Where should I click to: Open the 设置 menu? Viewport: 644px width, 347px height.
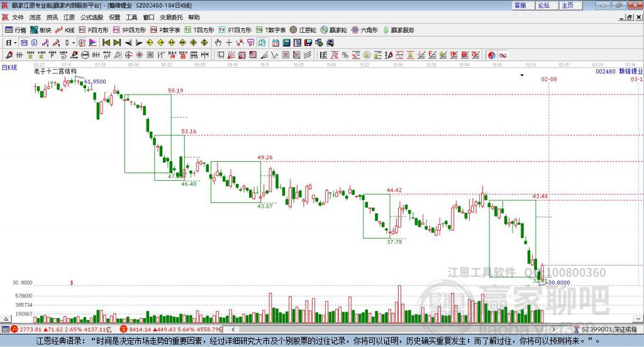point(114,17)
